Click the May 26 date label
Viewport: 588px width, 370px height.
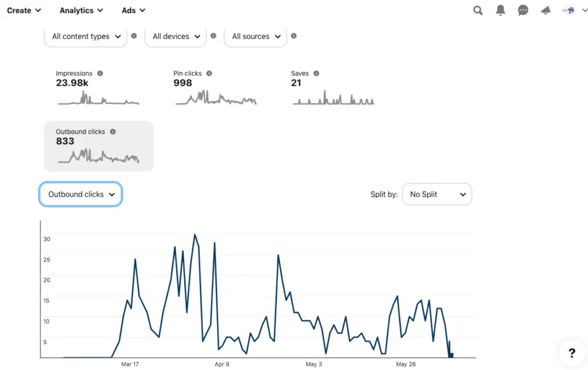click(406, 364)
